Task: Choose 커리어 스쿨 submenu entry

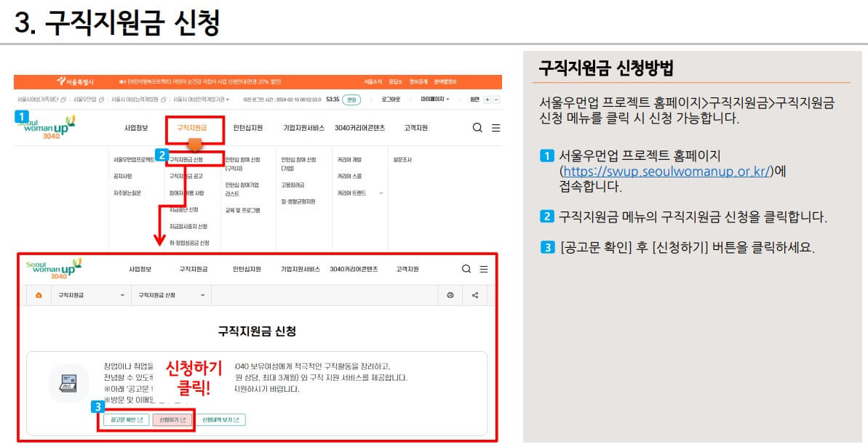Action: (x=349, y=177)
